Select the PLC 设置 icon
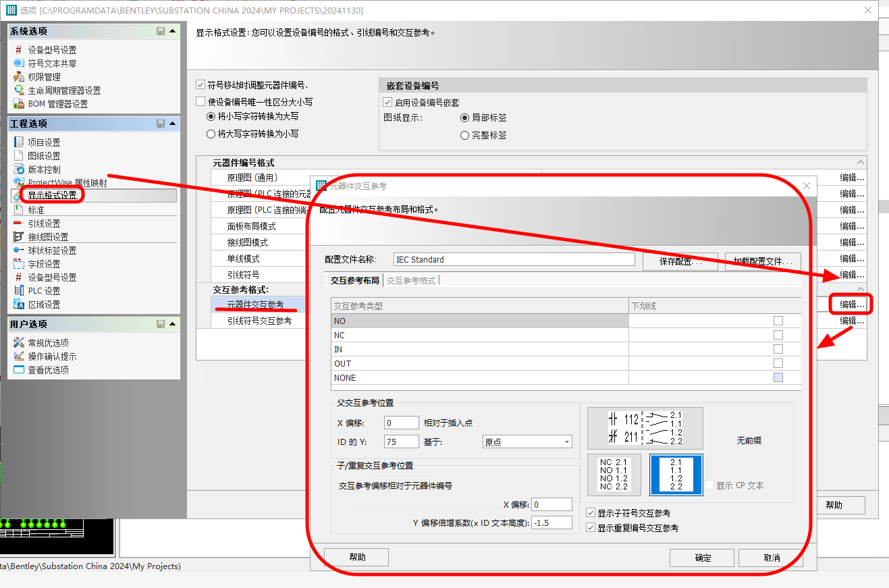The width and height of the screenshot is (889, 588). [x=19, y=291]
